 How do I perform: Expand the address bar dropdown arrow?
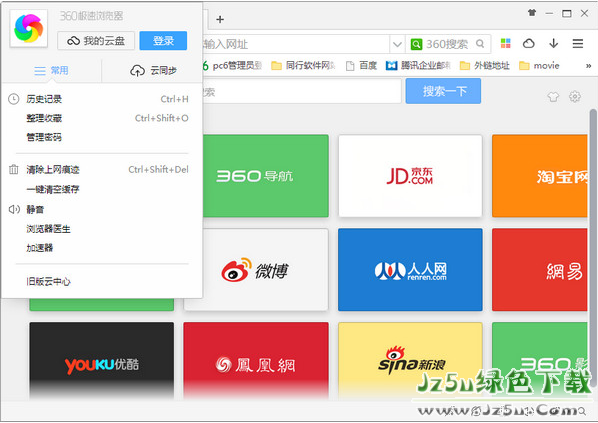pyautogui.click(x=397, y=44)
